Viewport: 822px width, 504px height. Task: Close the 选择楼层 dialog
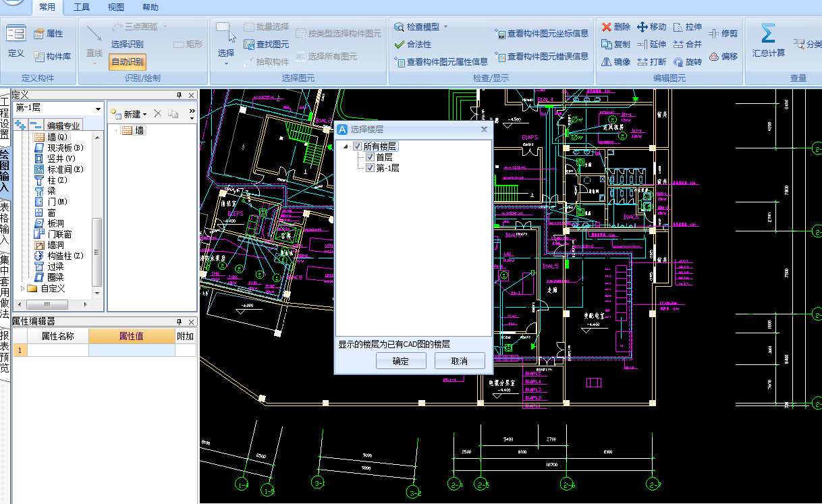[484, 129]
